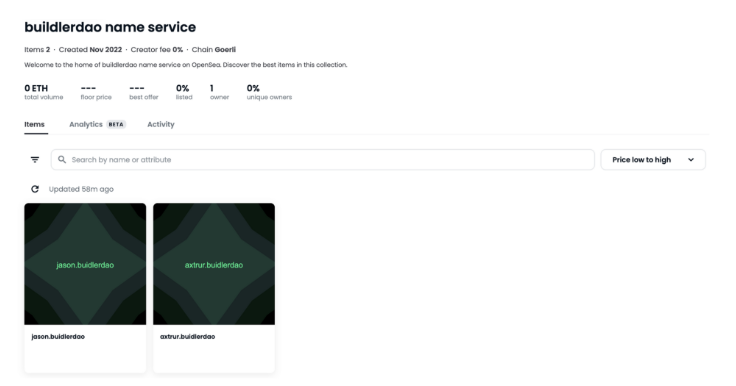Click the floor price stat
Viewport: 736px width, 386px height.
click(x=96, y=92)
